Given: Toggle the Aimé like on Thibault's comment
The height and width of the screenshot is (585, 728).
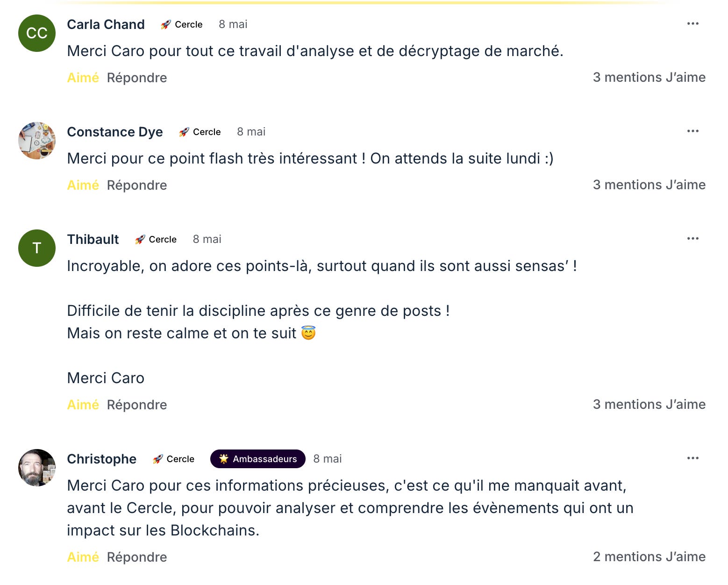Looking at the screenshot, I should (x=83, y=405).
